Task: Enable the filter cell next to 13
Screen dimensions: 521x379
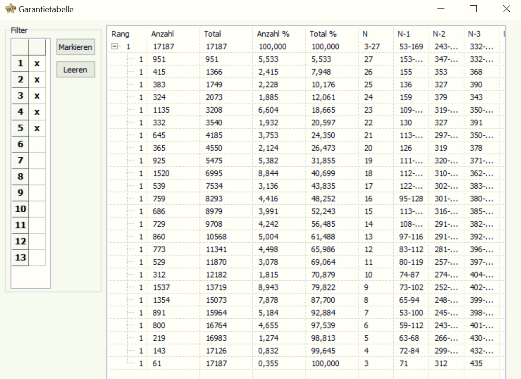Action: coord(37,258)
